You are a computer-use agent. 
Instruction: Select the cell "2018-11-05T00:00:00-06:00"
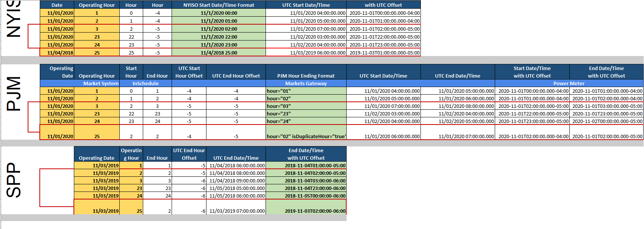[x=306, y=196]
